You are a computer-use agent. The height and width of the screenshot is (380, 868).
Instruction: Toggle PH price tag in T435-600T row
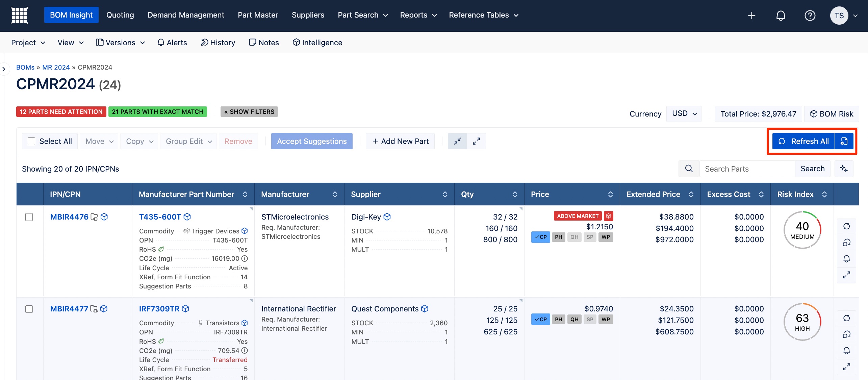(x=559, y=237)
